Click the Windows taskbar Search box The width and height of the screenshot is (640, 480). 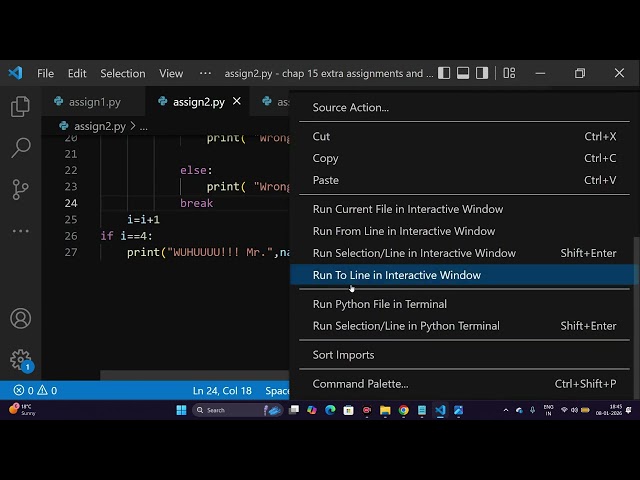[237, 410]
